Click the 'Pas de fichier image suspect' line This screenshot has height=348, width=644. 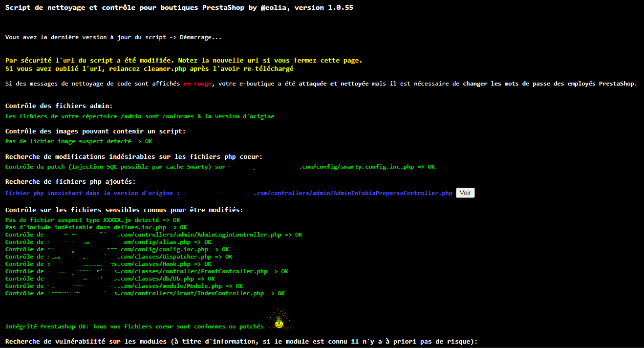[79, 141]
